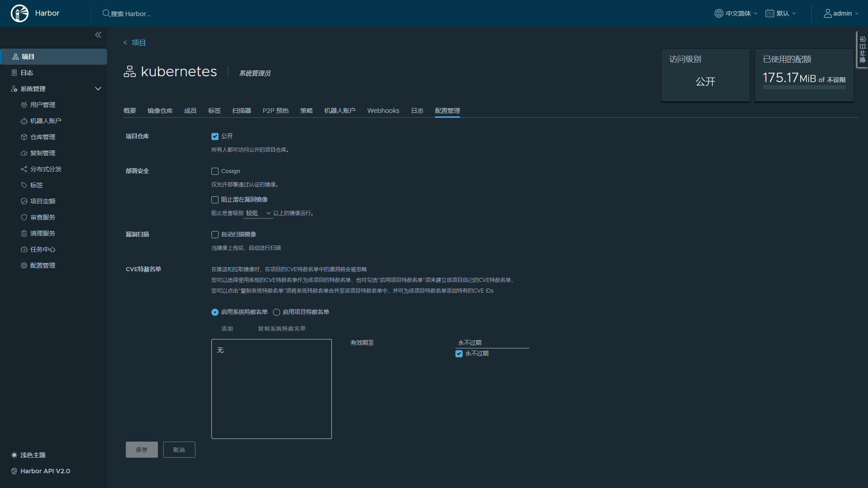
Task: Click the 系统管理 sidebar icon
Action: click(x=14, y=89)
